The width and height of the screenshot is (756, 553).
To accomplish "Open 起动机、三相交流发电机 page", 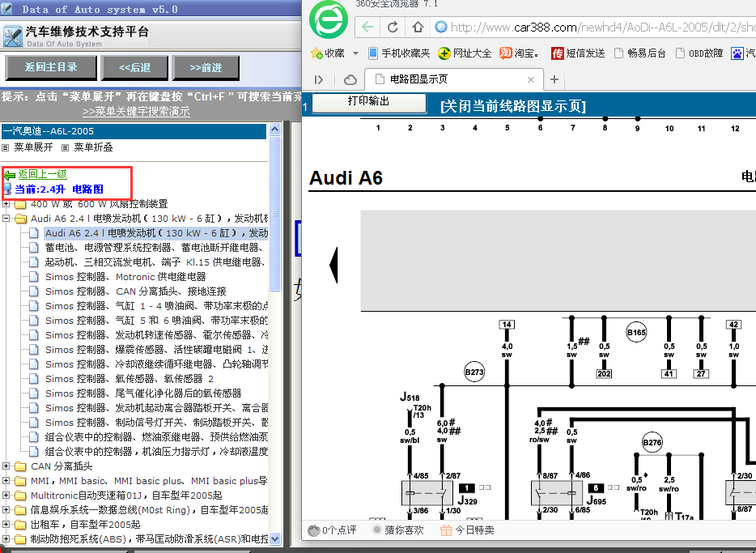I will tap(155, 262).
